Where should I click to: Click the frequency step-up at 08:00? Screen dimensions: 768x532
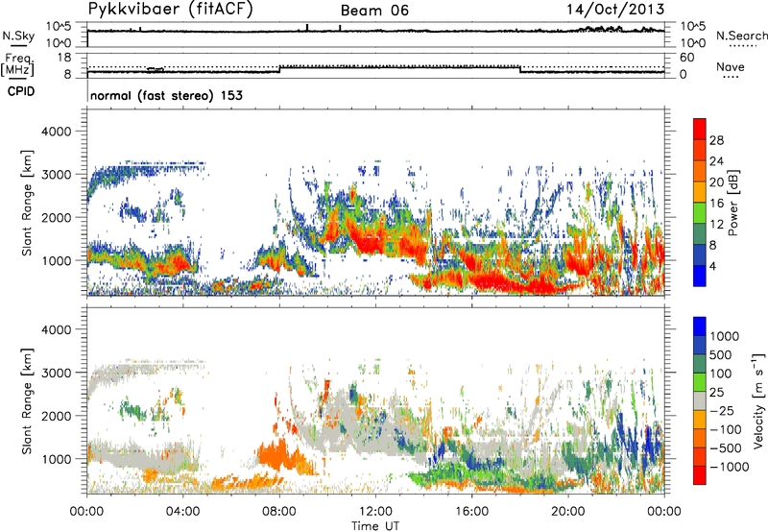(x=279, y=69)
